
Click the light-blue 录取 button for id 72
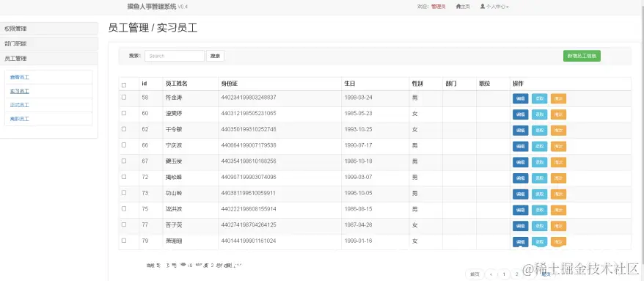(x=539, y=178)
